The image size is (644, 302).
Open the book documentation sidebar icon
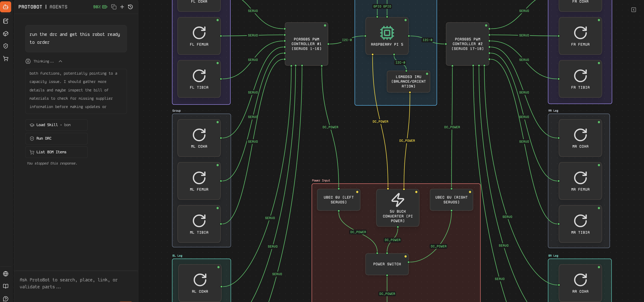pos(6,286)
